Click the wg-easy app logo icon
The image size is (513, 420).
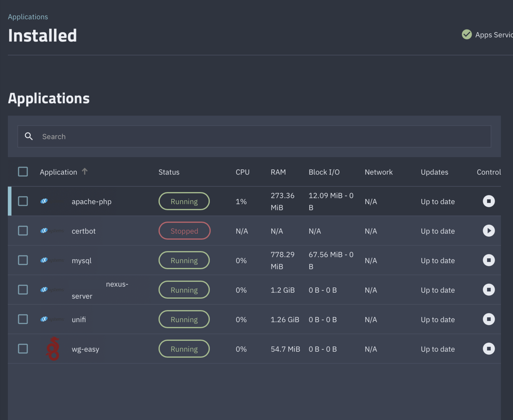53,349
